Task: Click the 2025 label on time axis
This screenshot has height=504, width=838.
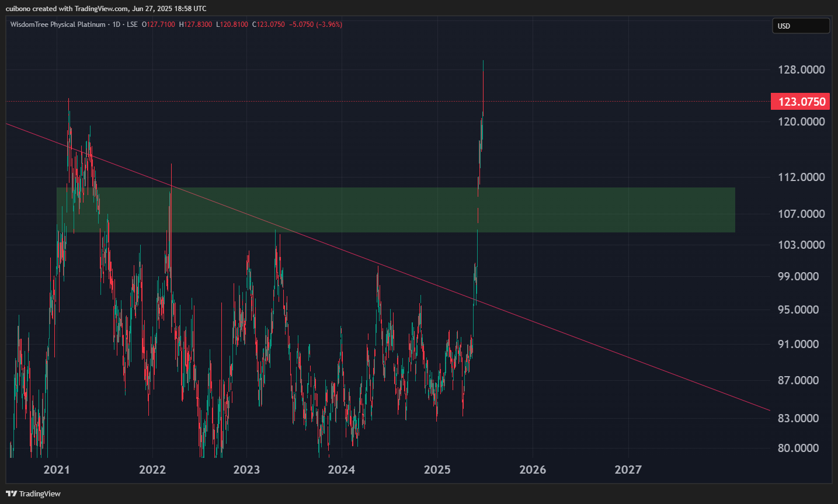Action: (x=437, y=470)
